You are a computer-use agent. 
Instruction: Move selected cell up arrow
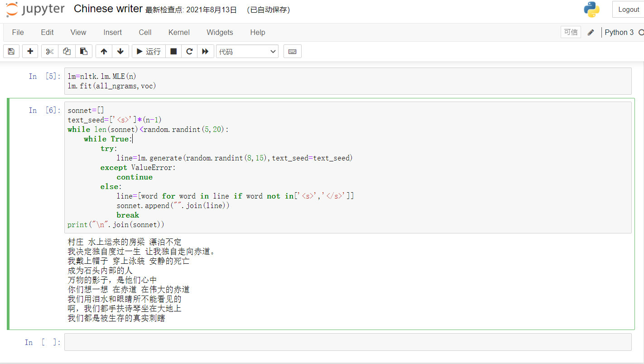104,51
